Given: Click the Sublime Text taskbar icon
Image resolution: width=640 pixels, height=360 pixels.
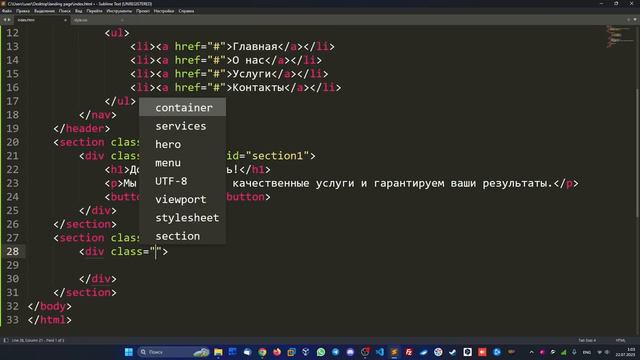Looking at the screenshot, I should 394,352.
